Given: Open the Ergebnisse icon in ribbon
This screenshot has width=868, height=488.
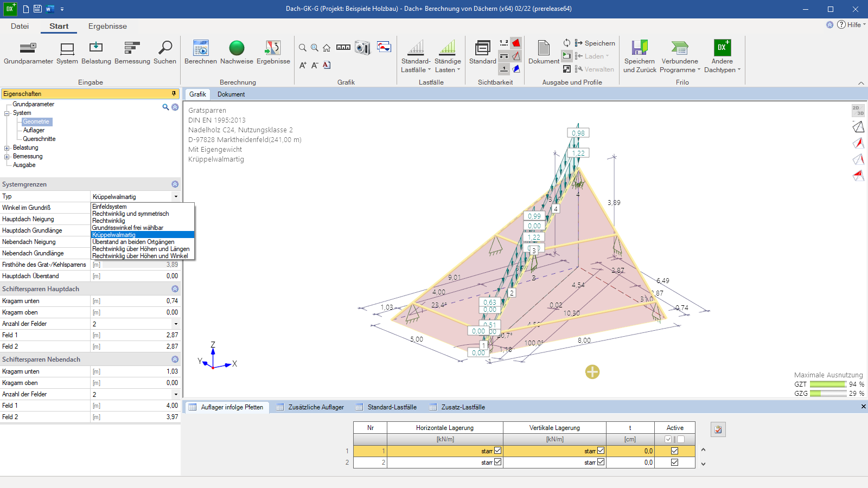Looking at the screenshot, I should (x=273, y=48).
